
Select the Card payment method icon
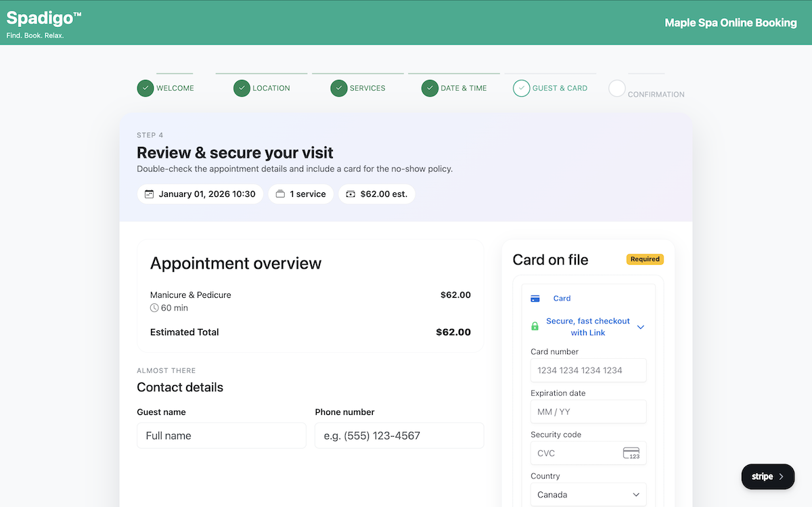click(x=535, y=298)
